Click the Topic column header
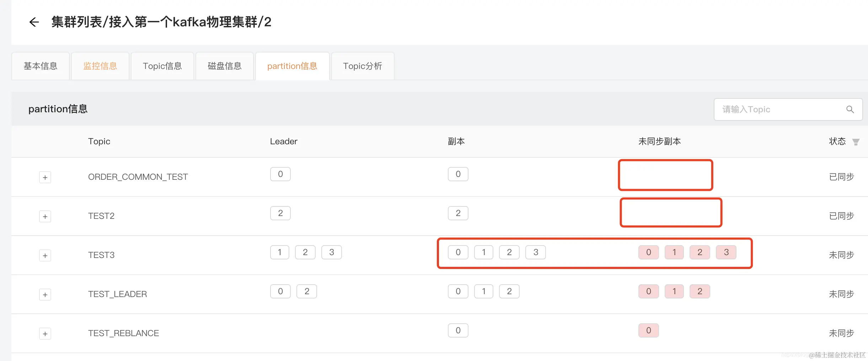Viewport: 868px width, 361px height. click(x=99, y=141)
